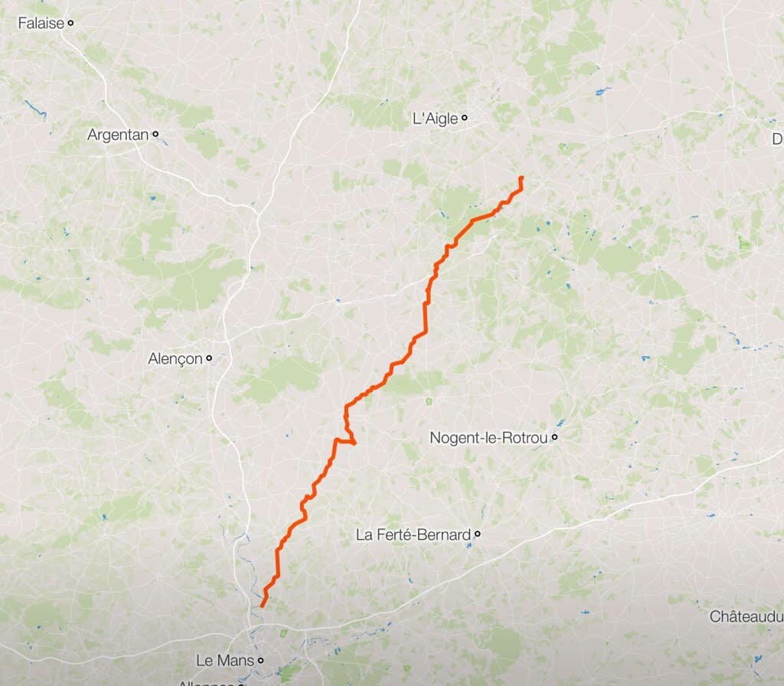784x686 pixels.
Task: Click the Allonnes label at bottom edge
Action: 206,682
